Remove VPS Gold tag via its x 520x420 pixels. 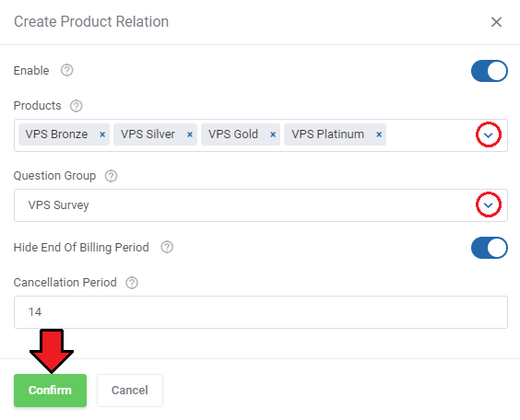pos(273,134)
